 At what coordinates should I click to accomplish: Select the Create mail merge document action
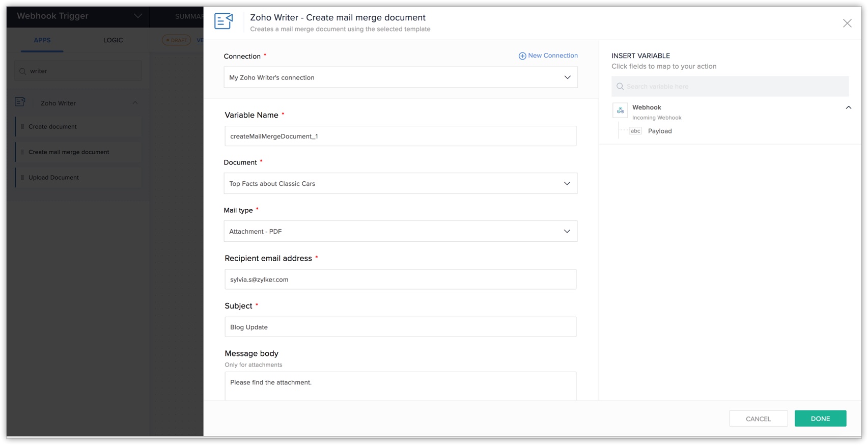point(78,152)
